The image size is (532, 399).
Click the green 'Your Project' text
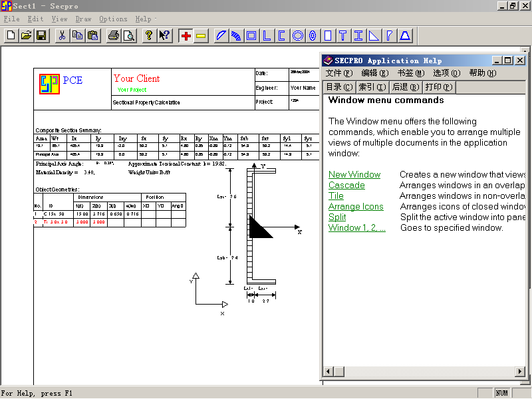(x=132, y=90)
